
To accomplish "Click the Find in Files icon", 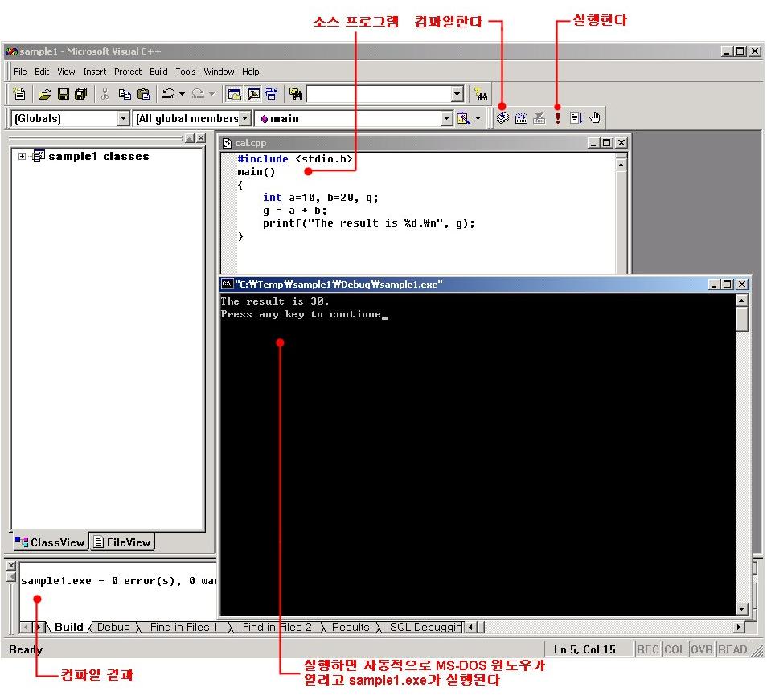I will click(x=296, y=94).
